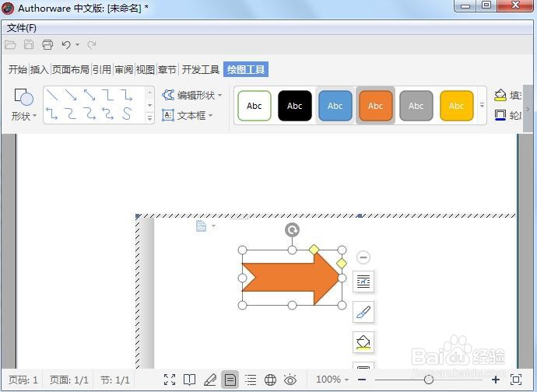Apply the black Abc shape style

click(x=295, y=106)
